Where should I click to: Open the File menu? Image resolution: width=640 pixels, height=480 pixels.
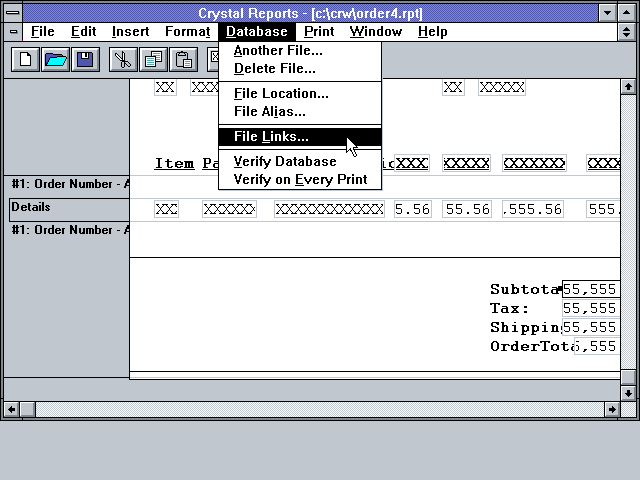pyautogui.click(x=42, y=31)
